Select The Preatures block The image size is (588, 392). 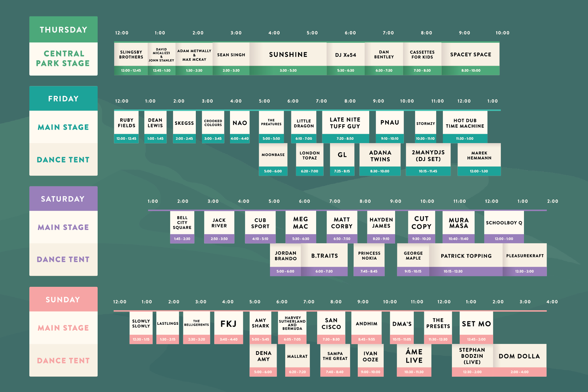(271, 127)
